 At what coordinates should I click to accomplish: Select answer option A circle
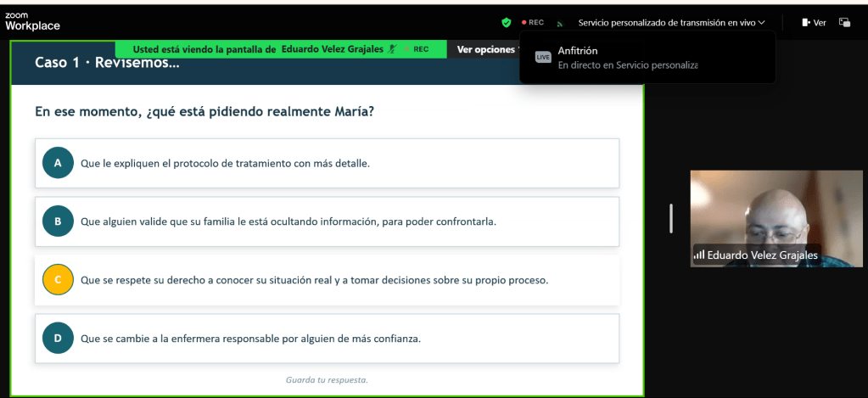[x=58, y=163]
